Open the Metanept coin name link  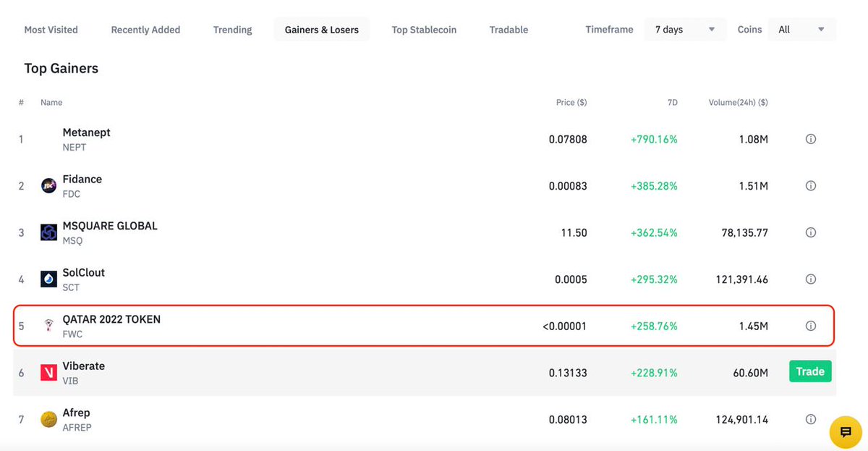87,132
